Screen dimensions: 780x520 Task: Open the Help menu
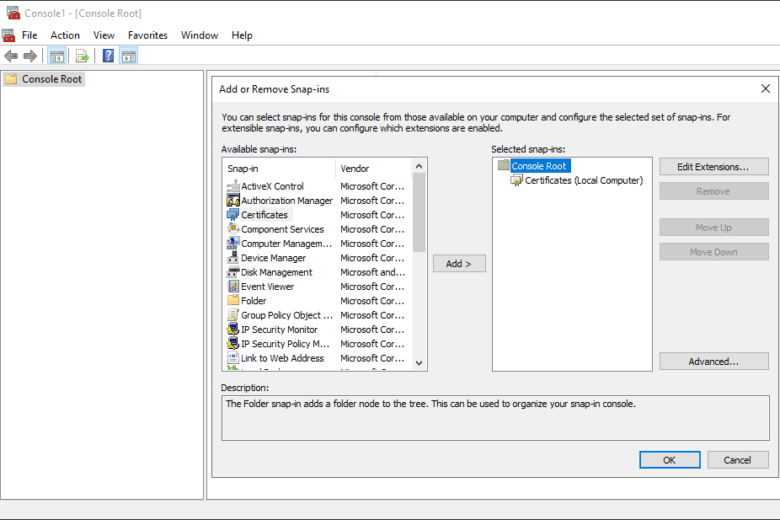242,35
